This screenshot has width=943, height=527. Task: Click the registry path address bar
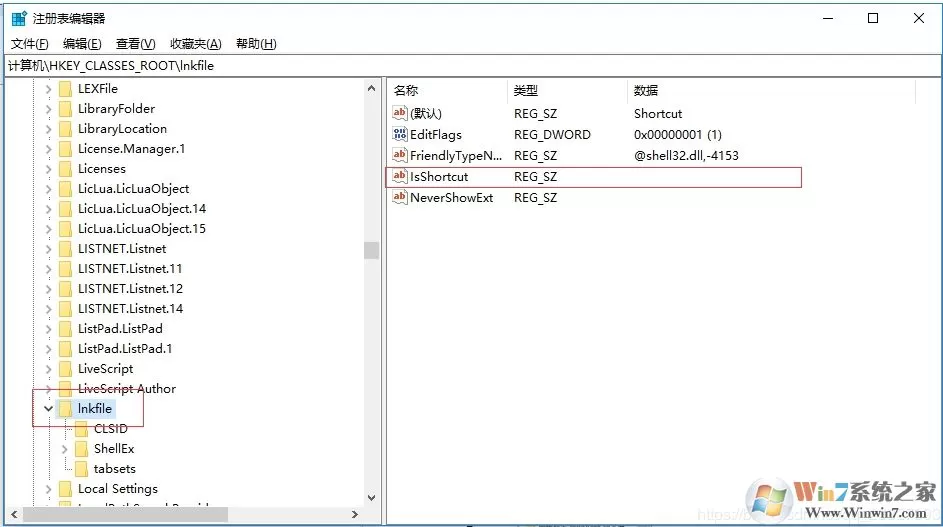click(472, 66)
